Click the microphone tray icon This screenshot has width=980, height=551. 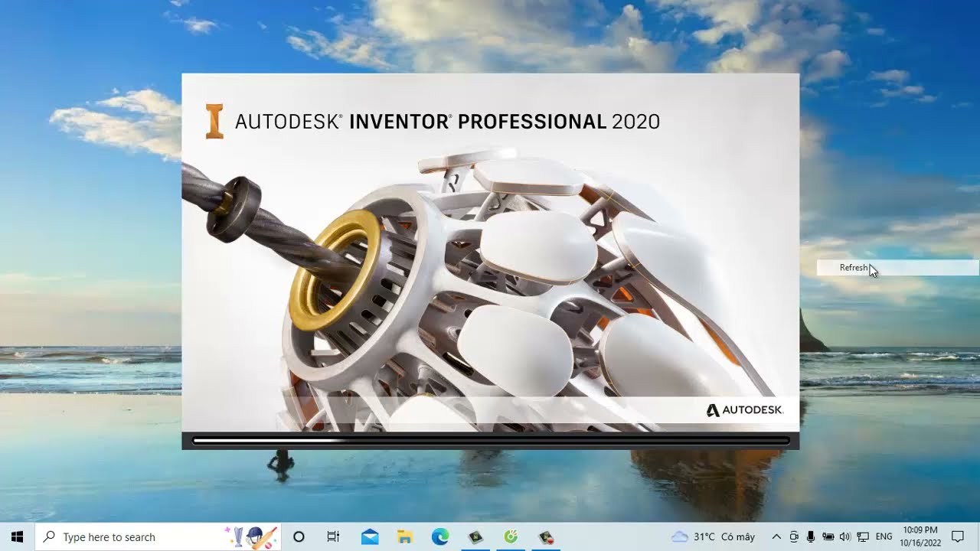coord(811,536)
